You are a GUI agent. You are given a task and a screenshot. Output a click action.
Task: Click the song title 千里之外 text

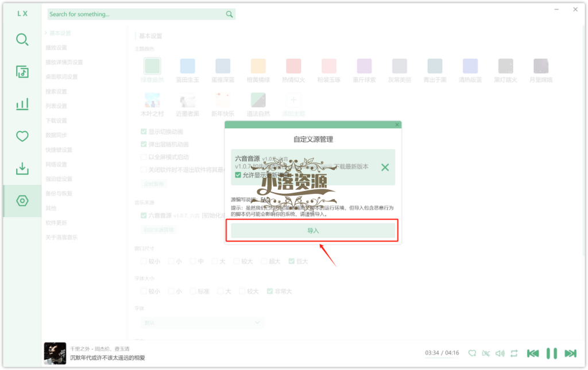coord(80,349)
